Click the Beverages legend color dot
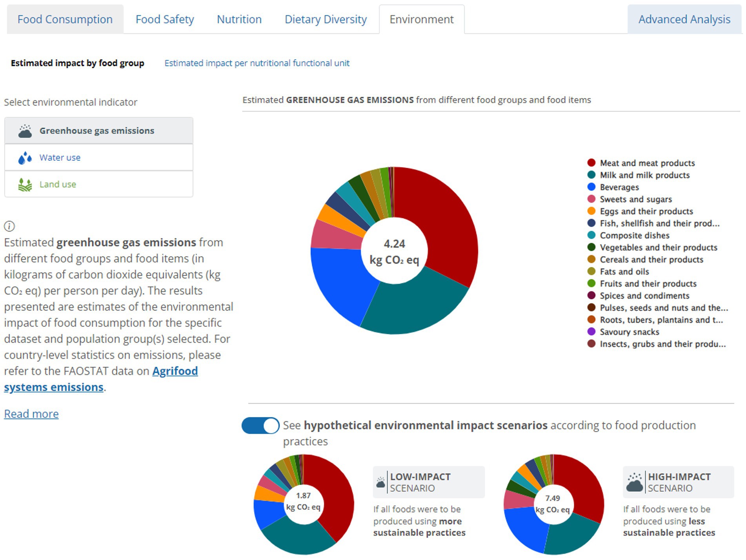Image resolution: width=746 pixels, height=560 pixels. [591, 187]
